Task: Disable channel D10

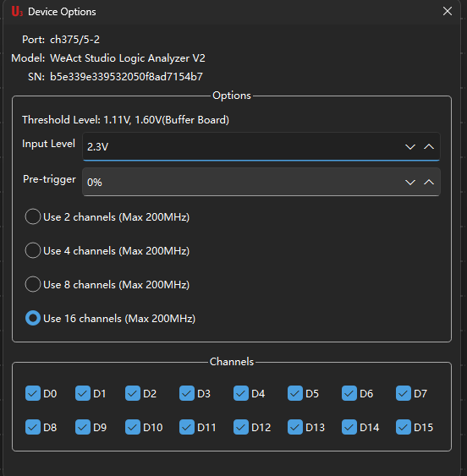Action: tap(133, 427)
